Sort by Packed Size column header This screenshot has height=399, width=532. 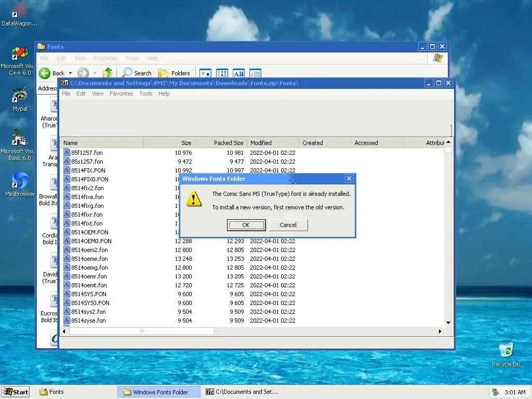(x=221, y=143)
